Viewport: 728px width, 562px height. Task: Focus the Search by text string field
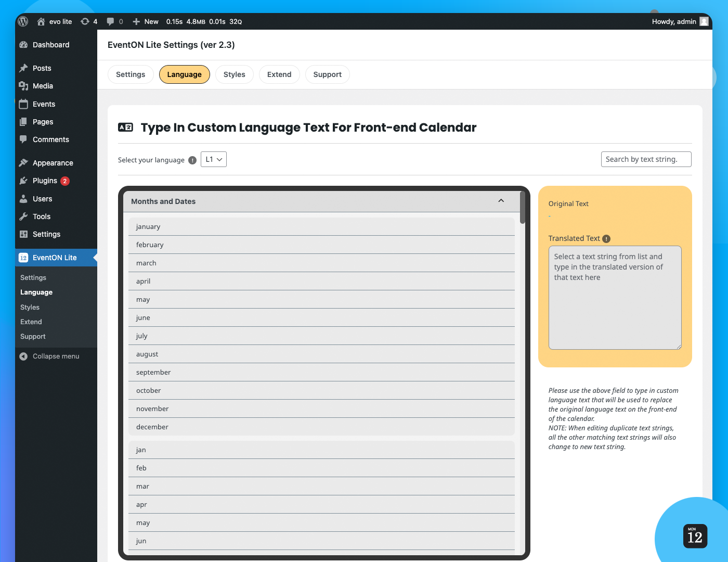(646, 159)
